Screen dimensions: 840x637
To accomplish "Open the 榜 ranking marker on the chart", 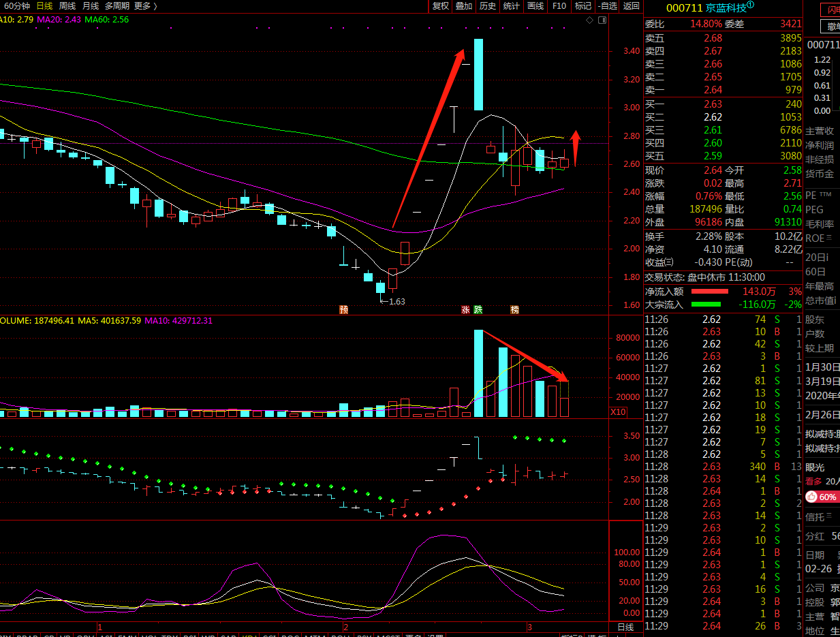I will 515,309.
